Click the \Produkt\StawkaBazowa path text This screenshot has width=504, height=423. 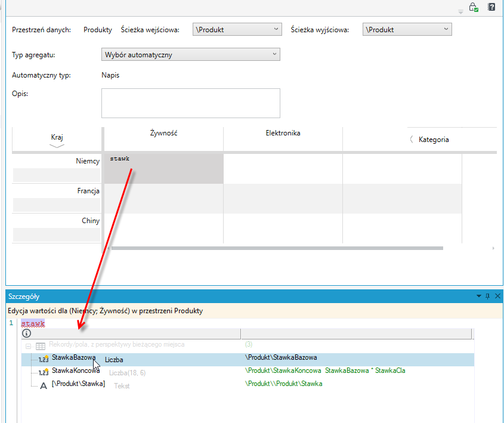(x=281, y=357)
